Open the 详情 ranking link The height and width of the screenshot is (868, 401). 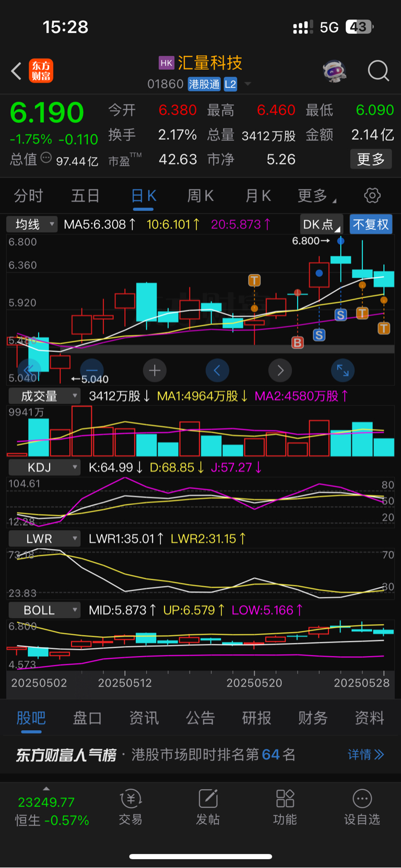click(x=366, y=755)
